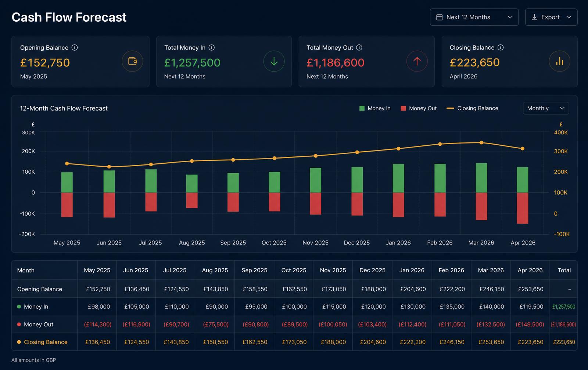Click the green down-arrow Money In icon
This screenshot has width=588, height=370.
click(274, 61)
